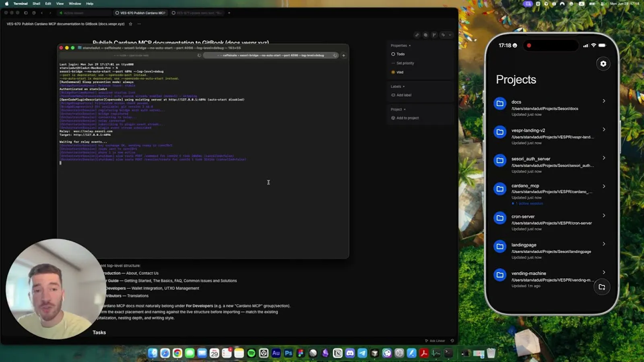Expand the dropdown arrow next to tag icon
Screen dimensions: 644x362
pos(450,35)
